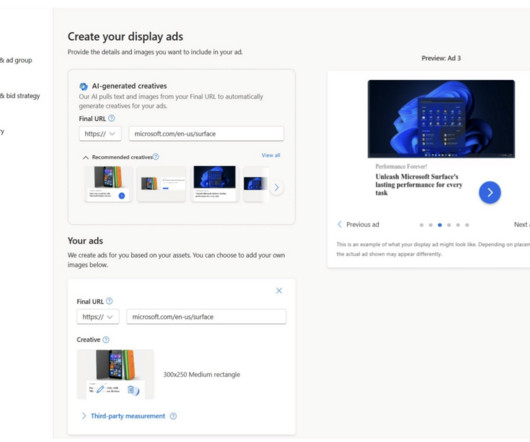Open https:// protocol dropdown in Your ads
Viewport: 530px width, 442px height.
pos(98,317)
